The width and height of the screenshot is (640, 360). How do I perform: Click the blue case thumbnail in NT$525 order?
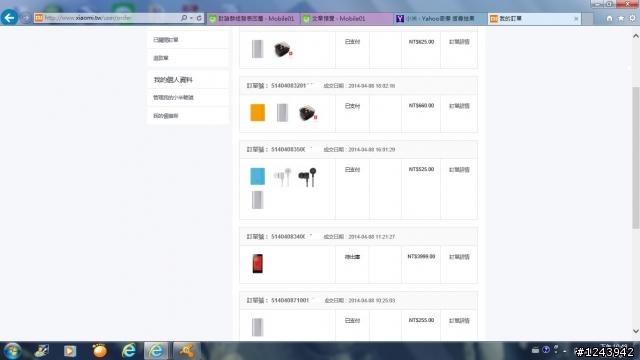coord(258,176)
